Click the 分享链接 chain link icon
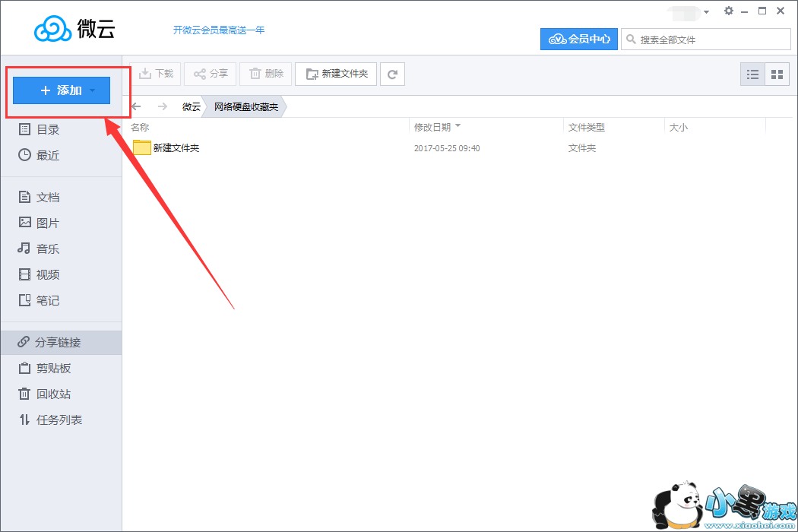Screen dimensions: 798x532 pos(24,341)
